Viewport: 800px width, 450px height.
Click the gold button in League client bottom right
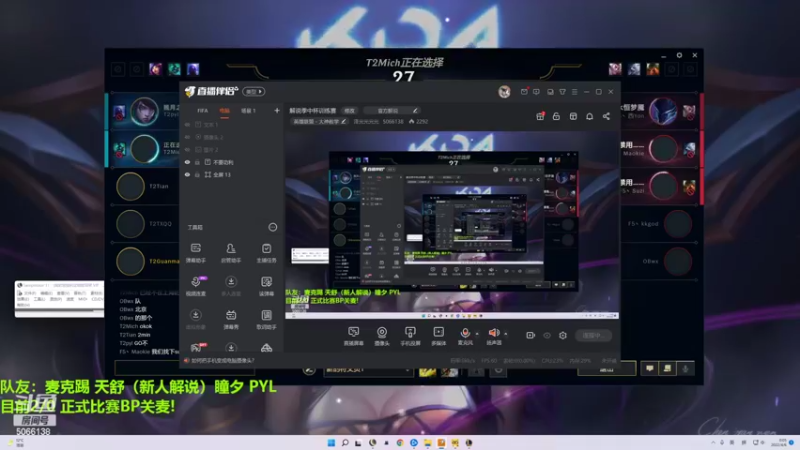coord(606,369)
